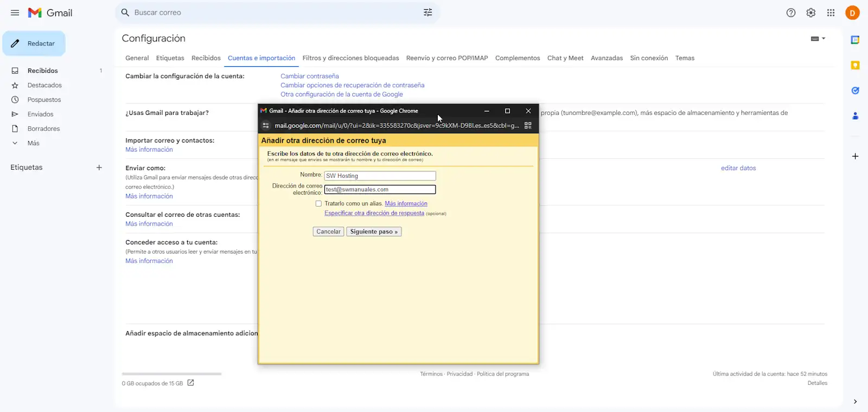Click Detalles account activity link
This screenshot has width=868, height=412.
tap(817, 383)
